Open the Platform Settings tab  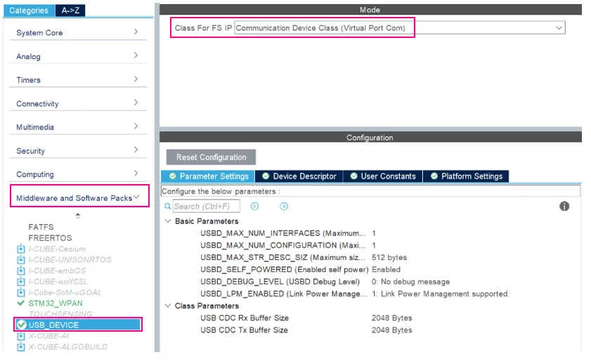(466, 176)
